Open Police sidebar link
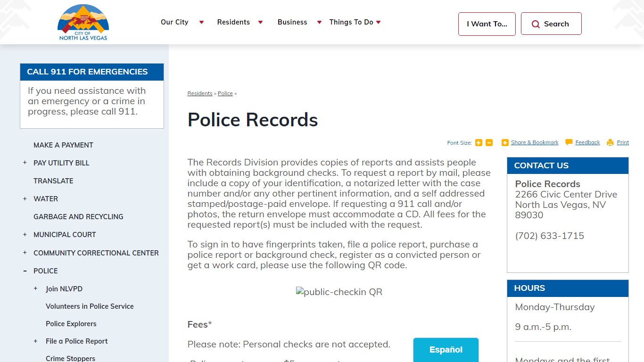Screen dimensions: 644x362 click(46, 271)
